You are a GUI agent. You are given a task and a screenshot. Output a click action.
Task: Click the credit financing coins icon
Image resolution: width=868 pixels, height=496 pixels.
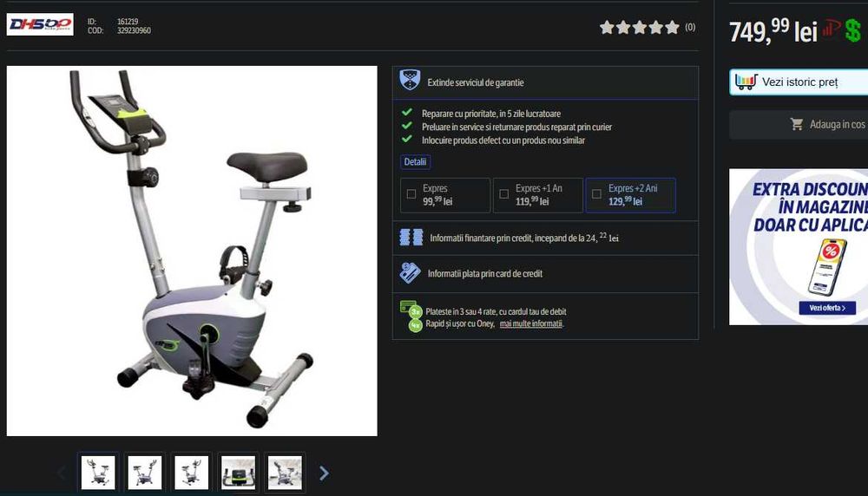tap(411, 238)
